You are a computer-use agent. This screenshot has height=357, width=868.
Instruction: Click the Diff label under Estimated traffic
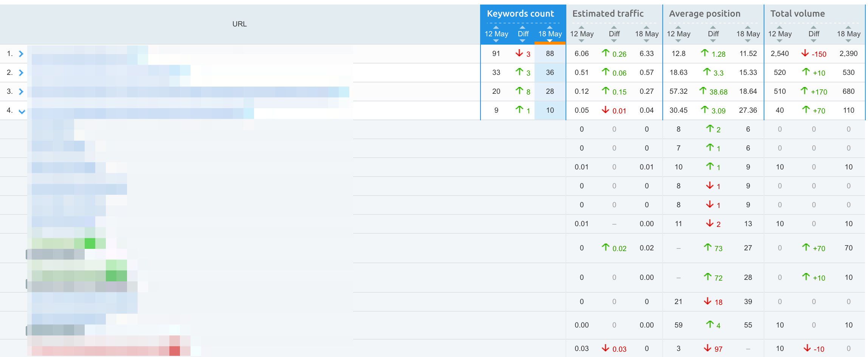point(614,34)
